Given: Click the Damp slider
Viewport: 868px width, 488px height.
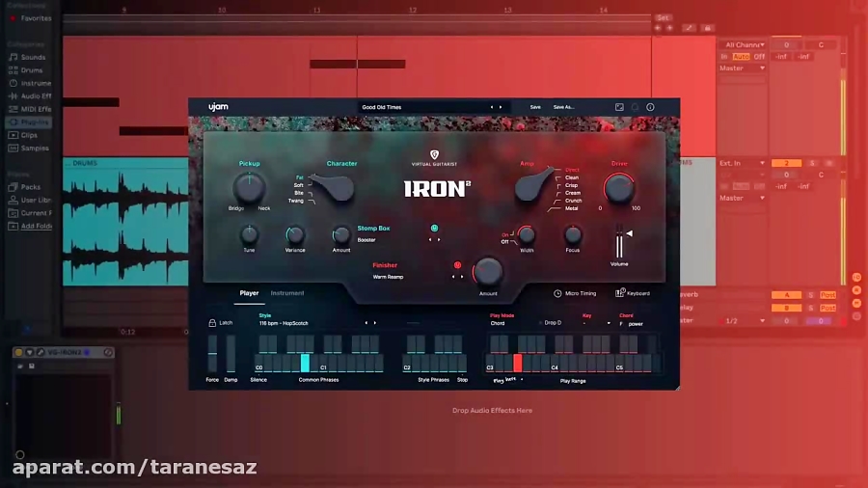Looking at the screenshot, I should click(231, 353).
